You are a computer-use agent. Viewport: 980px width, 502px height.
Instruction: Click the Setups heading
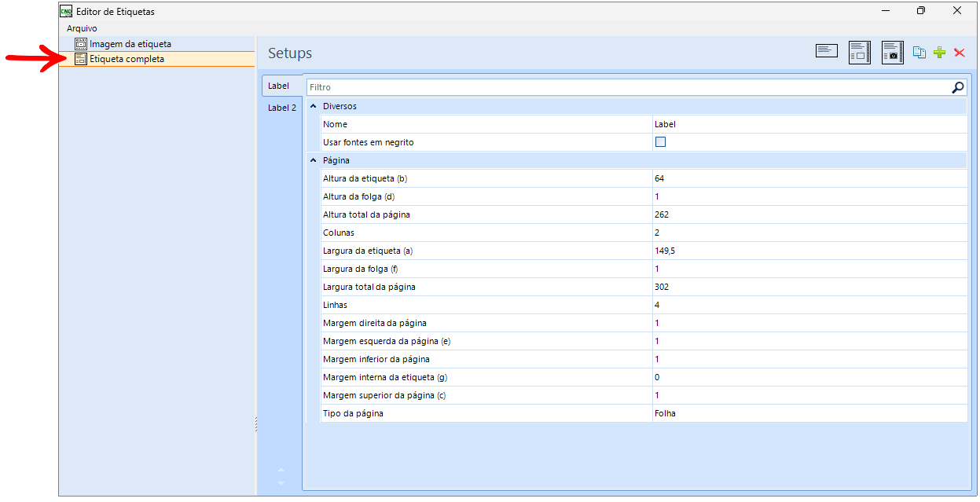pyautogui.click(x=290, y=53)
